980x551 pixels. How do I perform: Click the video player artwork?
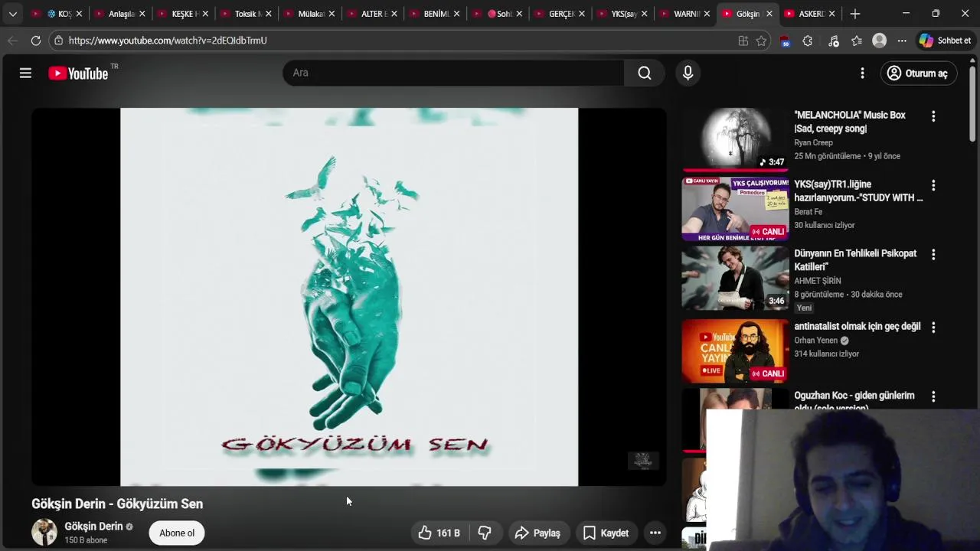(349, 297)
